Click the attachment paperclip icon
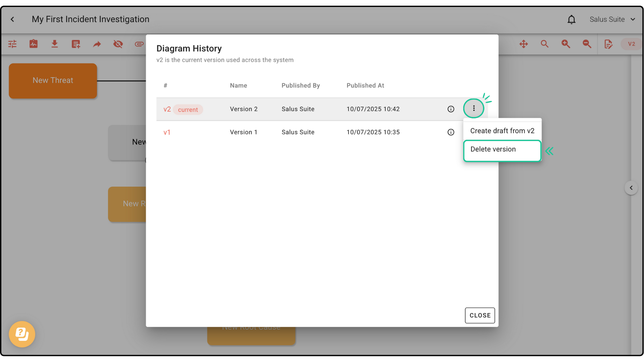Viewport: 644px width, 362px height. [139, 44]
